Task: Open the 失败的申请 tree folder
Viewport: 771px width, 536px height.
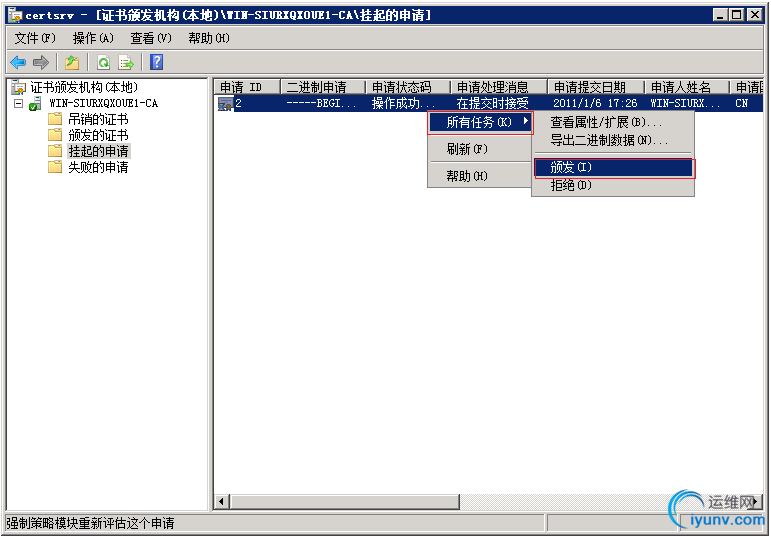Action: 98,167
